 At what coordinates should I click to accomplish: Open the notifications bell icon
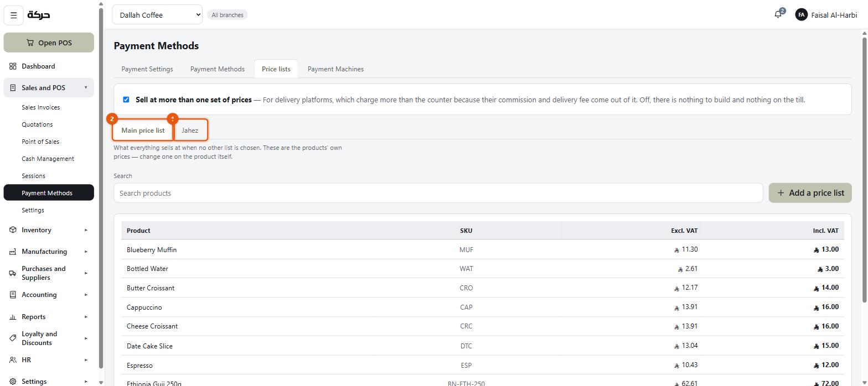(x=778, y=15)
